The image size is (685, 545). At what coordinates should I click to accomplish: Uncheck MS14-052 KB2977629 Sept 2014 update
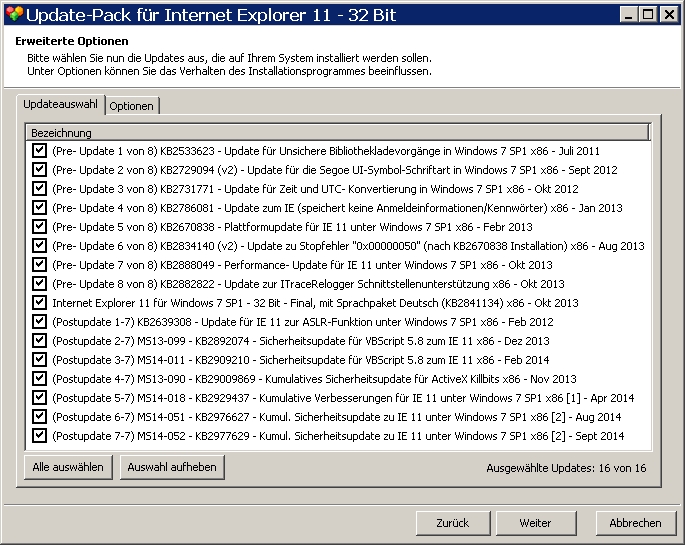[40, 435]
